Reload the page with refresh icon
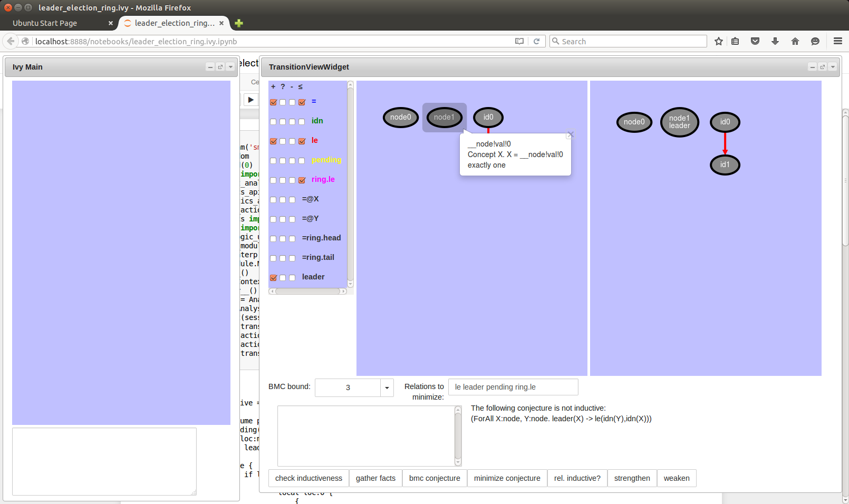849x504 pixels. [536, 41]
